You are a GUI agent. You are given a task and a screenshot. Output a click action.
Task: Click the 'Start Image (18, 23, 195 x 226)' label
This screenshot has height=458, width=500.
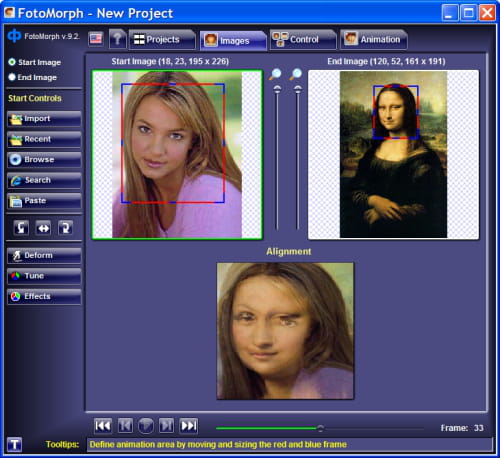point(170,61)
